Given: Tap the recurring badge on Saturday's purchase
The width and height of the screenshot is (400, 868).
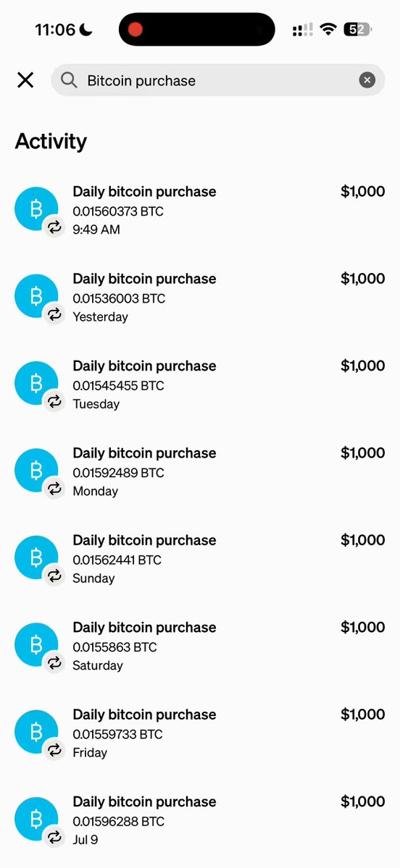Looking at the screenshot, I should (54, 663).
